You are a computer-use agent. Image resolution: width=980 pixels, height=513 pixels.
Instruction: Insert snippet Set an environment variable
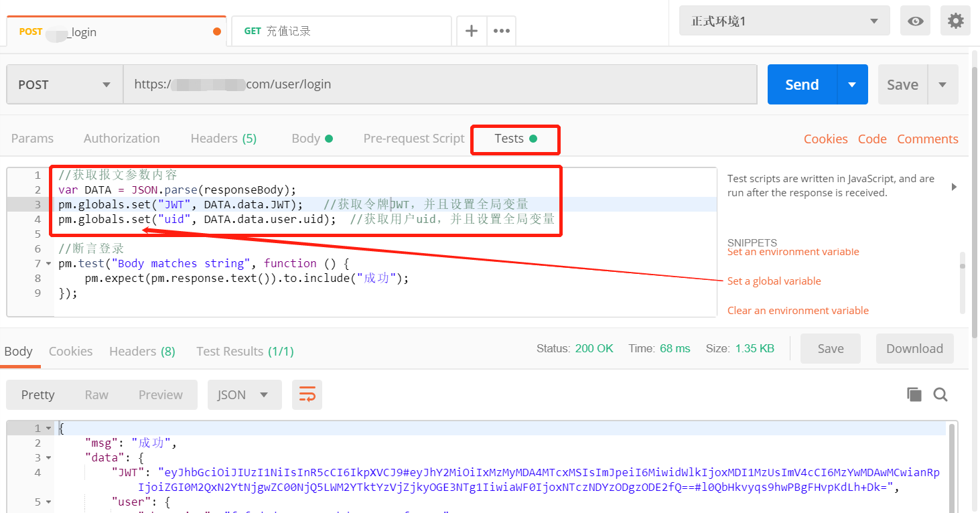click(x=793, y=252)
